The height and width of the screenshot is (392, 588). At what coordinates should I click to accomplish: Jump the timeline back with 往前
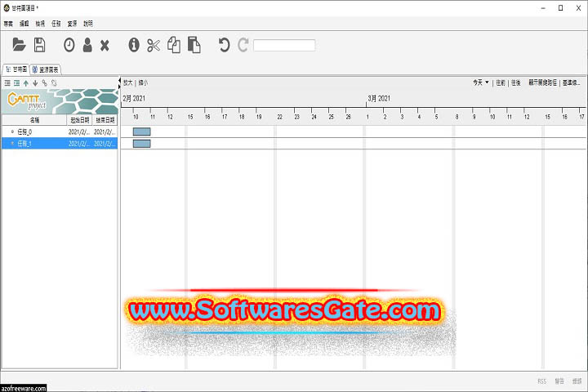point(501,82)
